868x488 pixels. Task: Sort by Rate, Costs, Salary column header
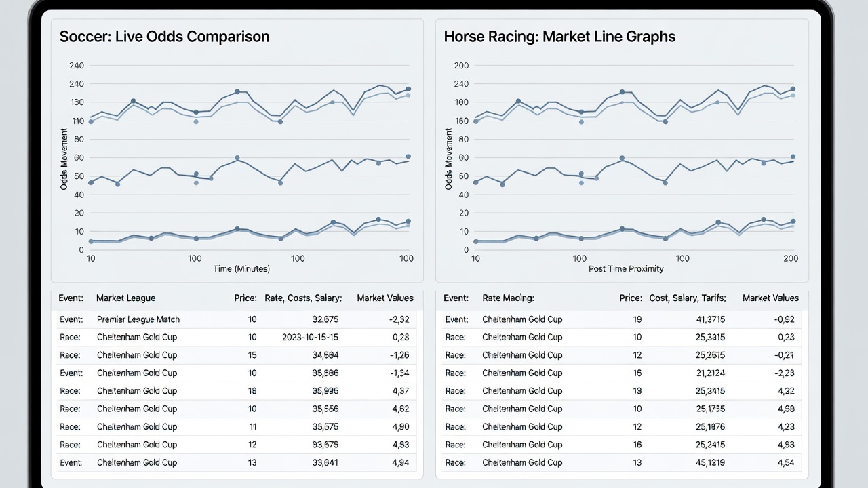click(x=303, y=298)
